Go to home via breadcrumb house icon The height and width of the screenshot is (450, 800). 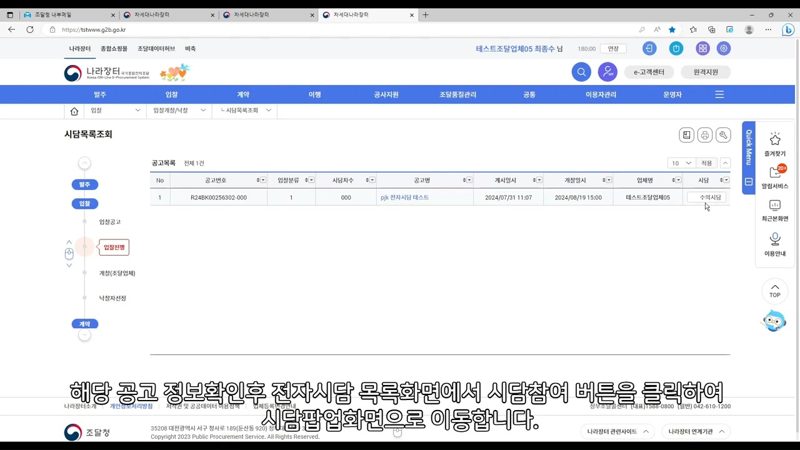(74, 111)
